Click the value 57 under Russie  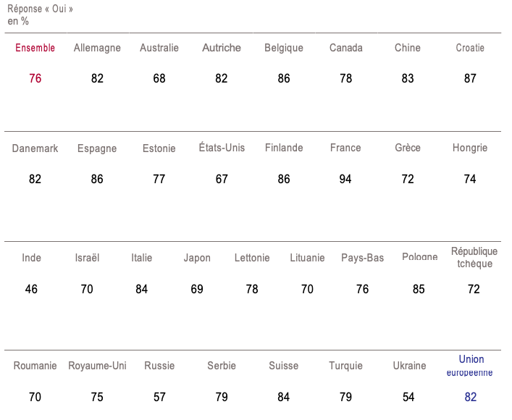click(159, 397)
